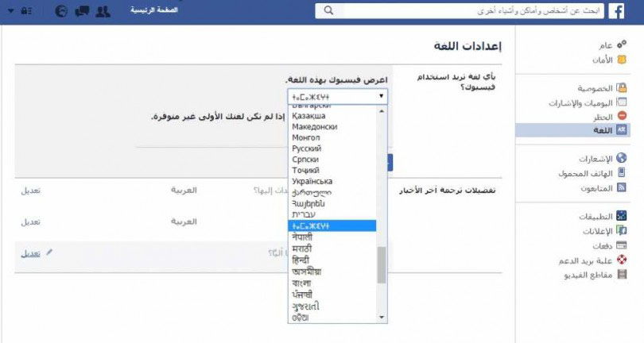The width and height of the screenshot is (644, 343).
Task: Click the language list scrollbar thumb
Action: pyautogui.click(x=381, y=264)
